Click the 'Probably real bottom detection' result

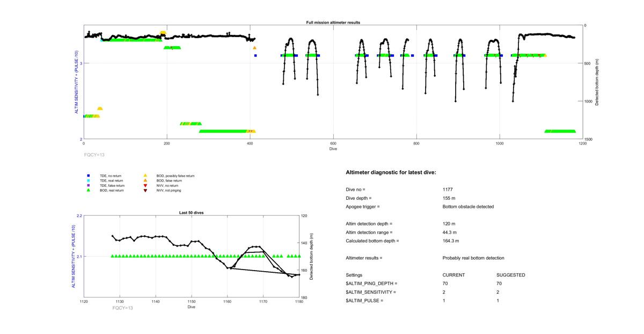click(x=473, y=258)
